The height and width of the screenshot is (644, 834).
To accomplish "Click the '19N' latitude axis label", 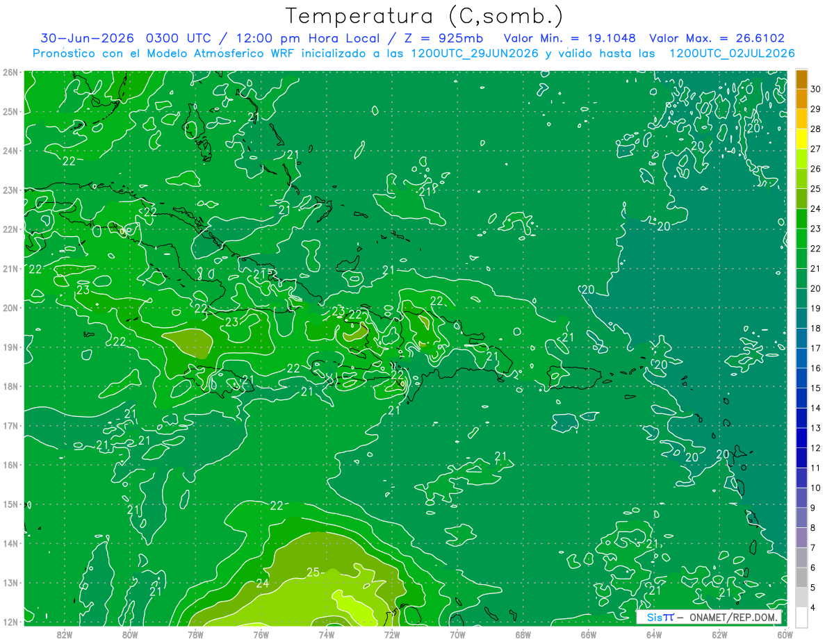I will [10, 347].
